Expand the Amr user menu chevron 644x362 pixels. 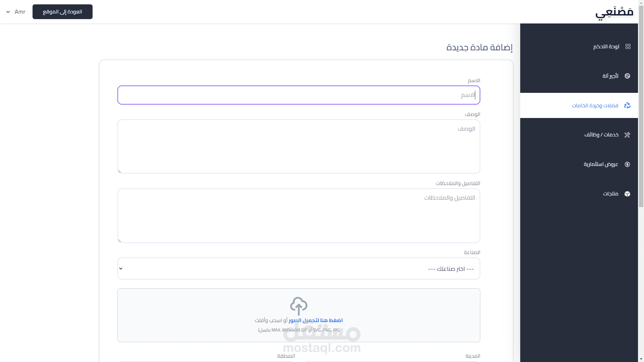coord(8,12)
